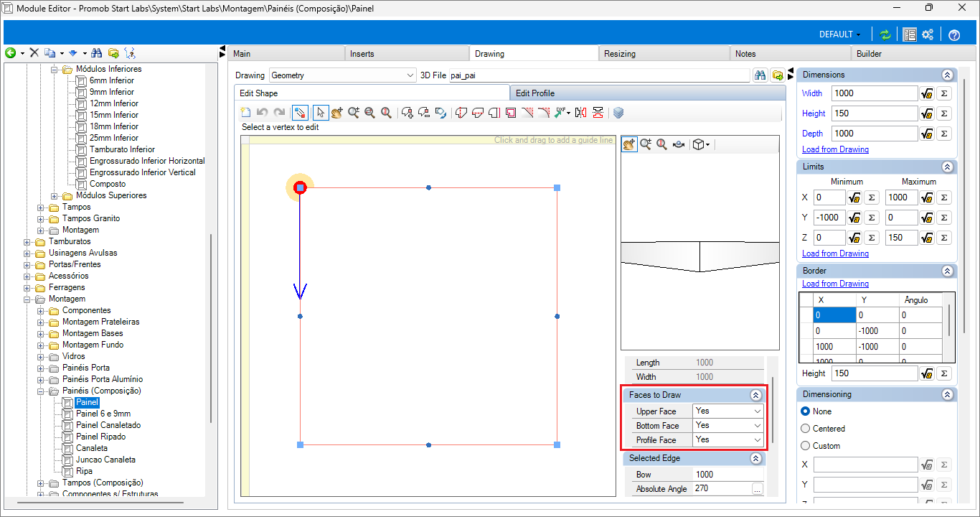The width and height of the screenshot is (980, 517).
Task: Collapse the Limits panel
Action: point(947,167)
